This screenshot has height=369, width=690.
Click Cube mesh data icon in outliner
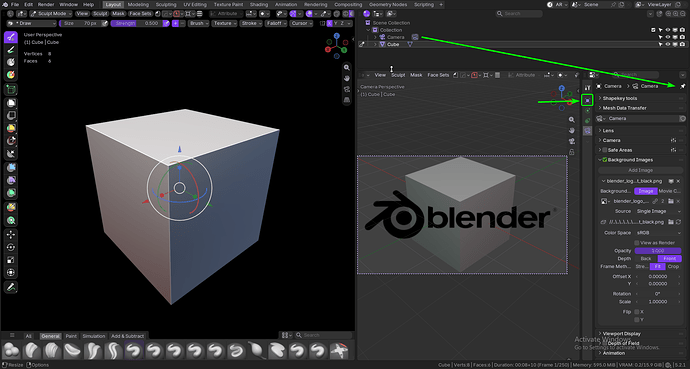pos(410,44)
